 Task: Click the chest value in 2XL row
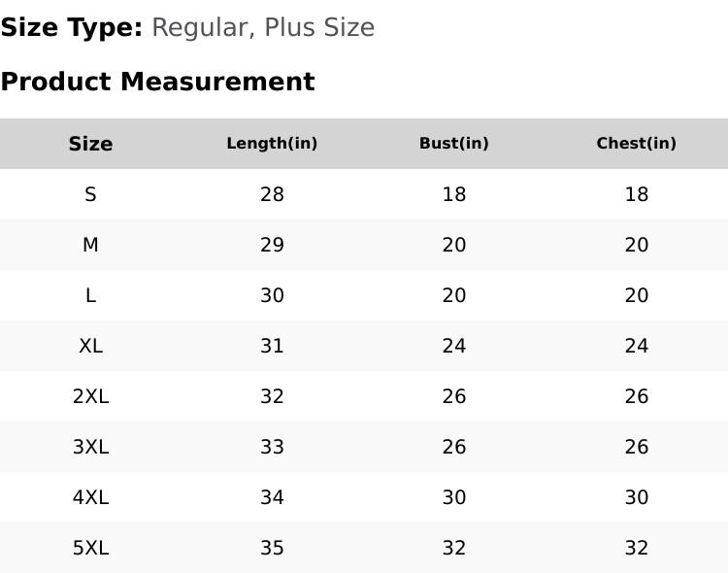tap(636, 396)
